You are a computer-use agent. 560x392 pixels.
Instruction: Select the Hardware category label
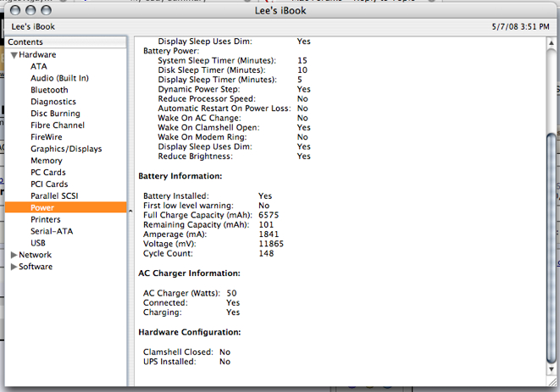point(37,55)
